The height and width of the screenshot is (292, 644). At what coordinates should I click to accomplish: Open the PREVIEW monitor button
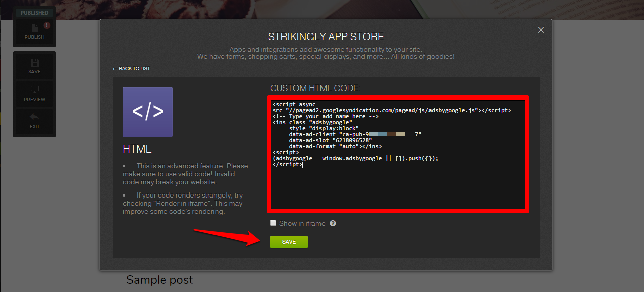34,94
